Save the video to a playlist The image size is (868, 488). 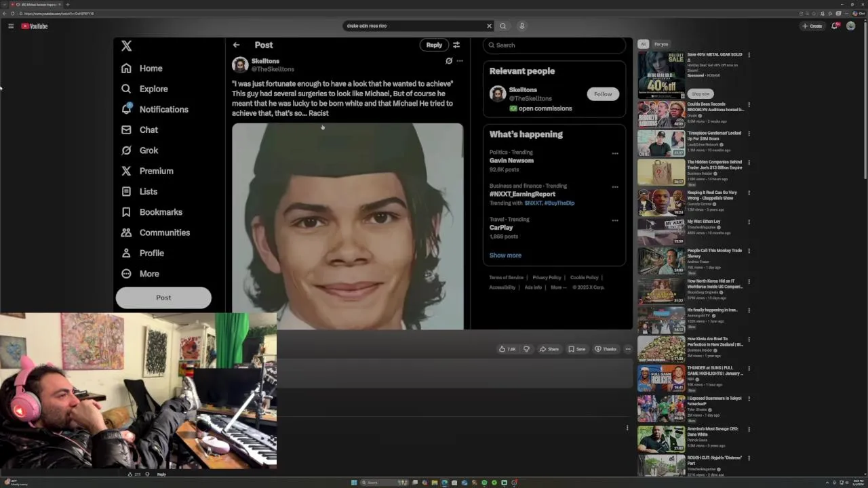tap(576, 349)
